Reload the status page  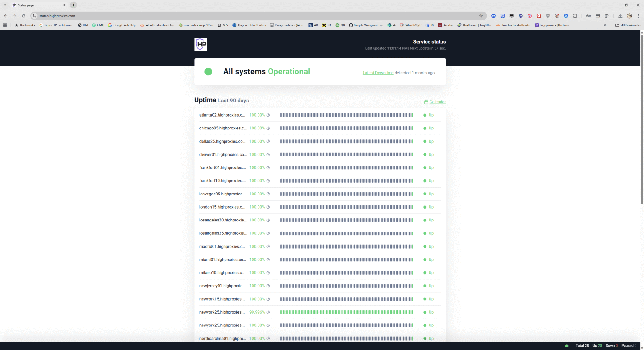pyautogui.click(x=24, y=16)
